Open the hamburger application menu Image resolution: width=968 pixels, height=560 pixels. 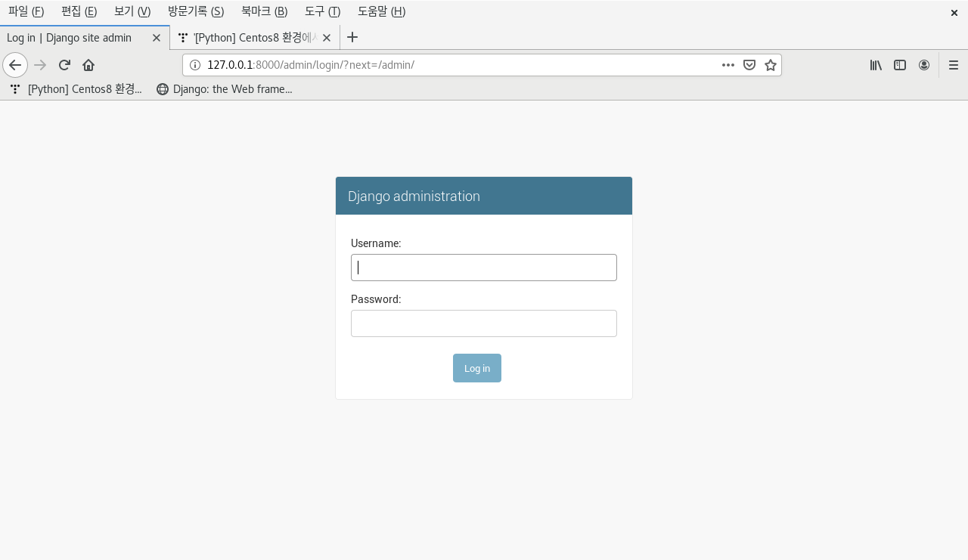(954, 65)
